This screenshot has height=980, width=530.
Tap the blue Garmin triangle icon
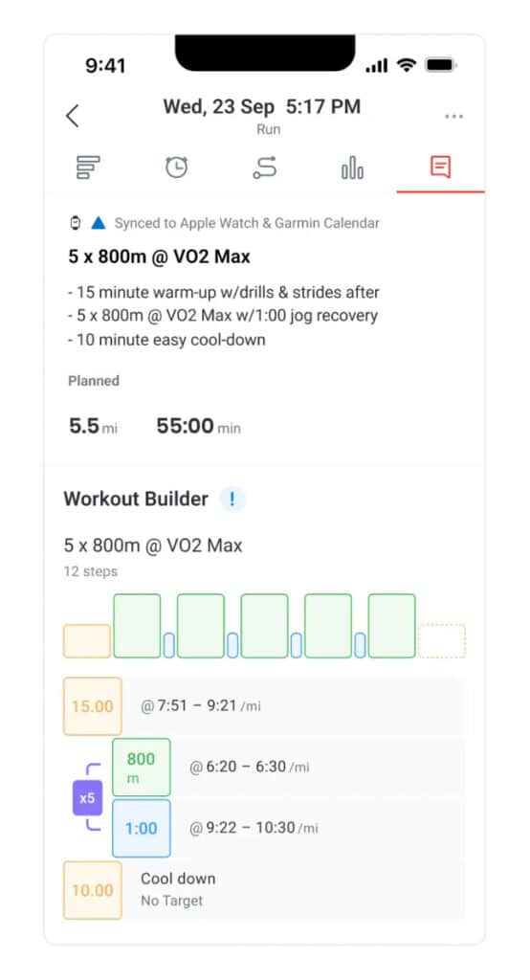click(99, 222)
